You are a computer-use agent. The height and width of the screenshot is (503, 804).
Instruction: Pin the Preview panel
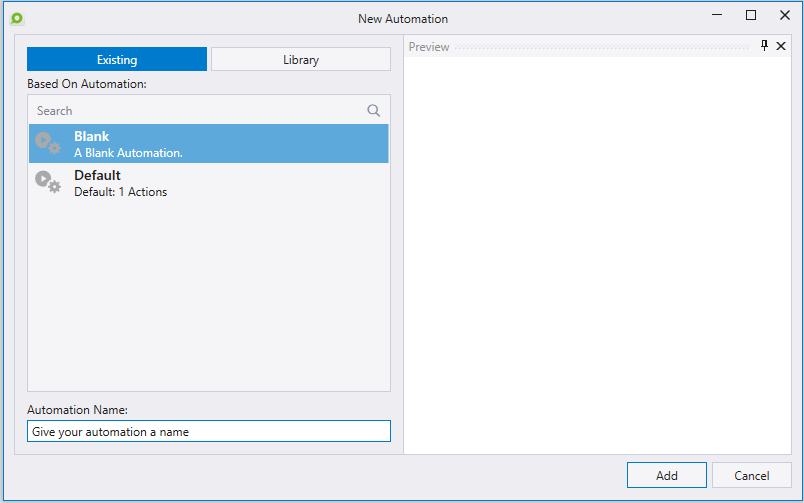[764, 46]
